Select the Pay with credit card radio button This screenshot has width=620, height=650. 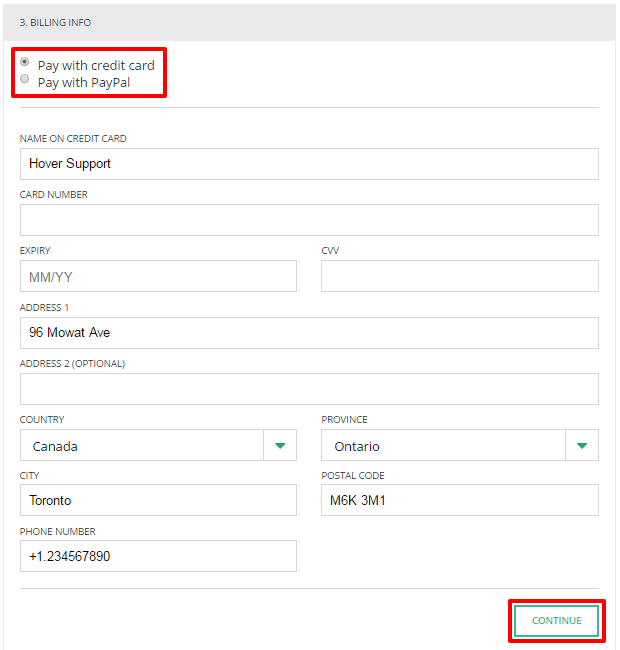pos(25,62)
